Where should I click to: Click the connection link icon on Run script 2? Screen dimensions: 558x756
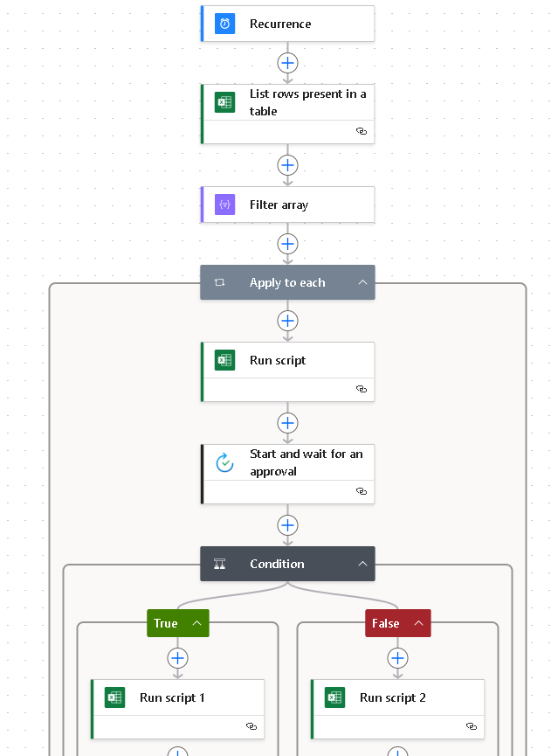(x=472, y=726)
